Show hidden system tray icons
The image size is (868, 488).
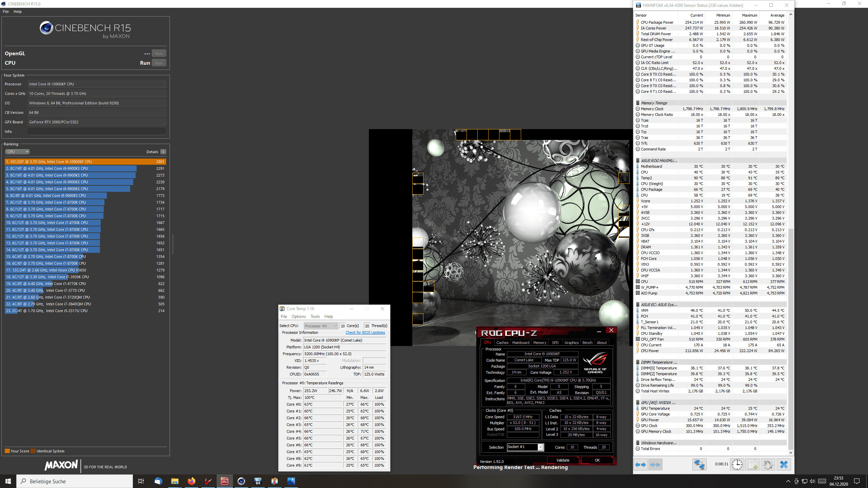788,481
